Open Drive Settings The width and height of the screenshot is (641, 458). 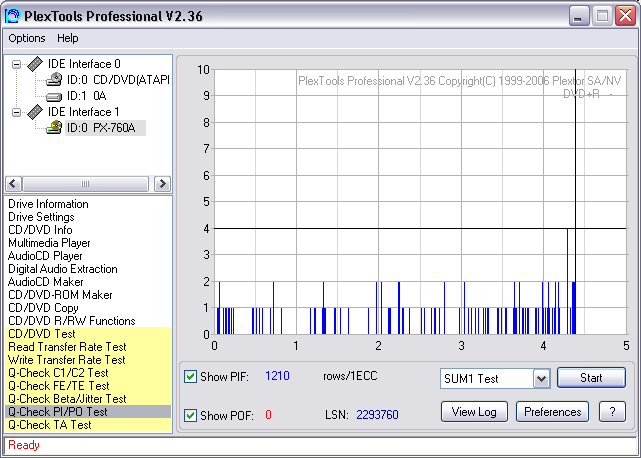[x=41, y=217]
